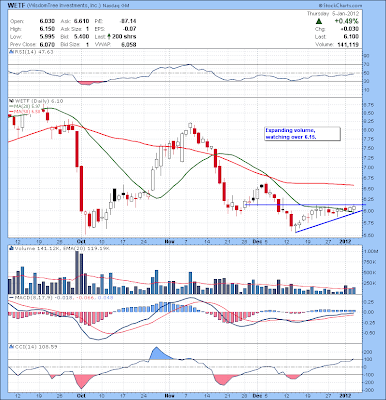This screenshot has height=400, width=386.
Task: Click the small icon before the RSI(14) label
Action: 11,52
